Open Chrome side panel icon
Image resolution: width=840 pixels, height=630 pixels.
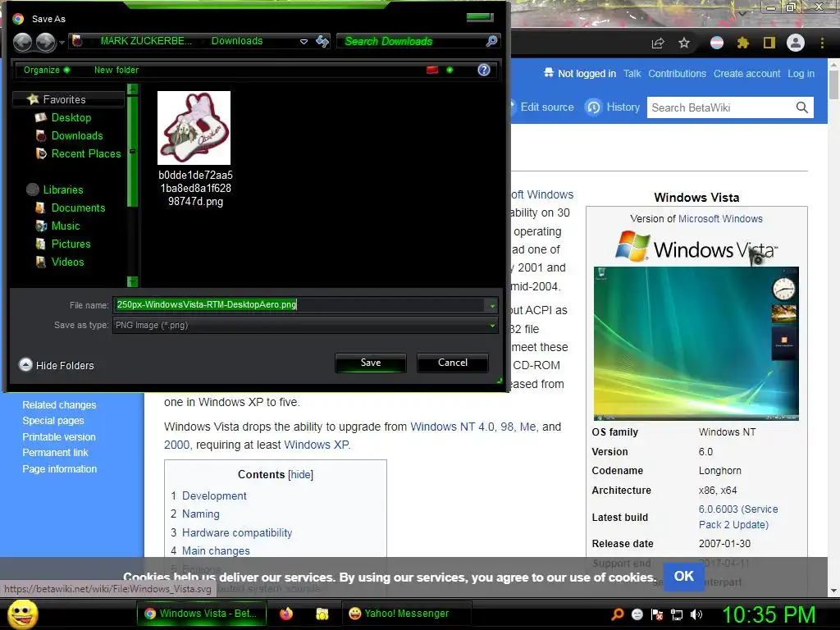point(769,43)
